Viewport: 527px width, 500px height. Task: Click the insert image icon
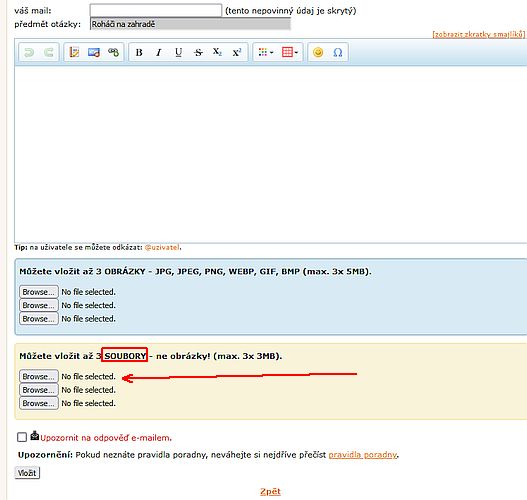click(x=94, y=52)
